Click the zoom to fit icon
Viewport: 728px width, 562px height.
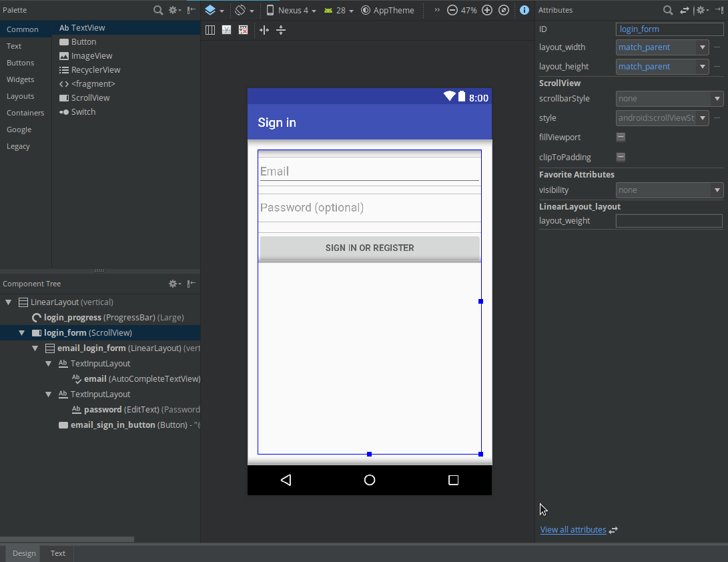[x=504, y=10]
